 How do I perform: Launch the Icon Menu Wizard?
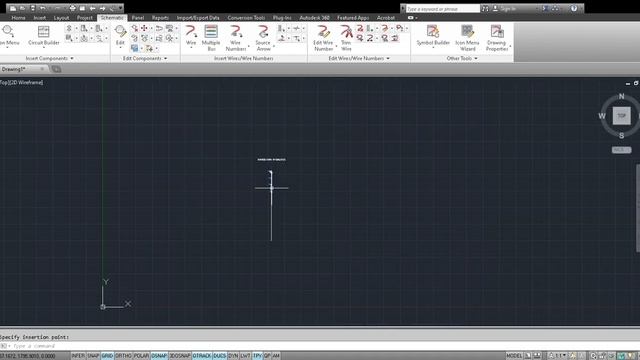click(x=467, y=37)
